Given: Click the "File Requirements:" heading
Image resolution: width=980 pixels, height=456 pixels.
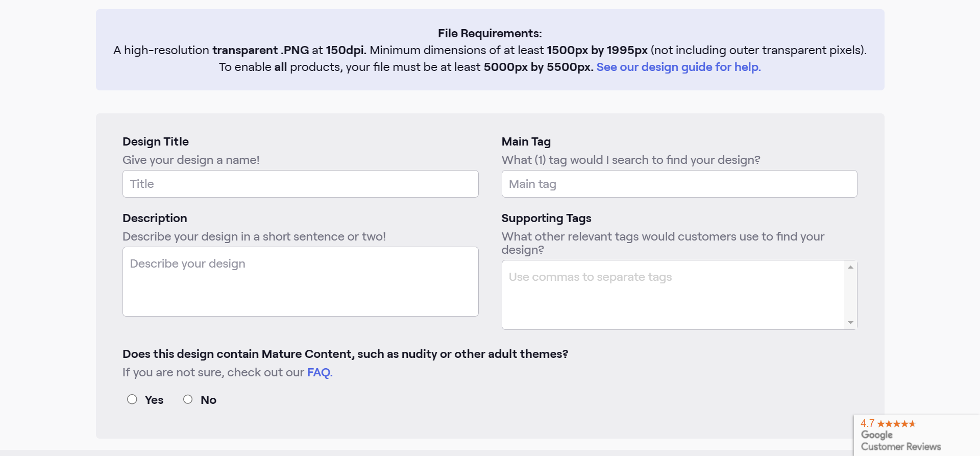Looking at the screenshot, I should (x=490, y=33).
